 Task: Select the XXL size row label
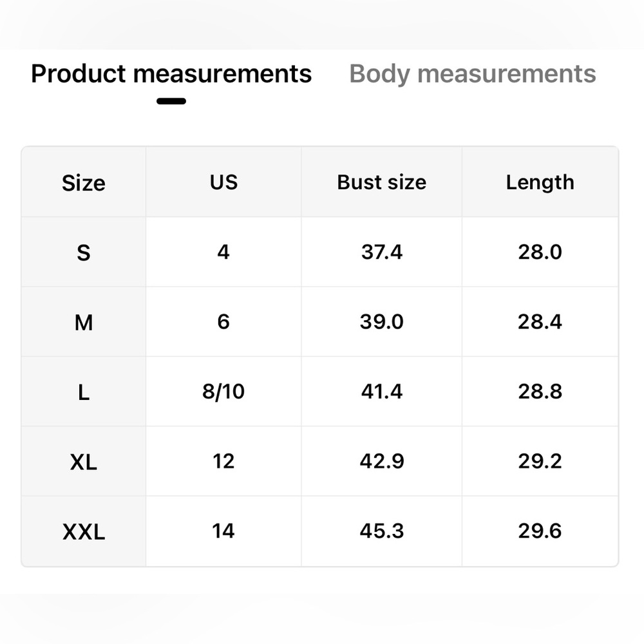(x=84, y=532)
